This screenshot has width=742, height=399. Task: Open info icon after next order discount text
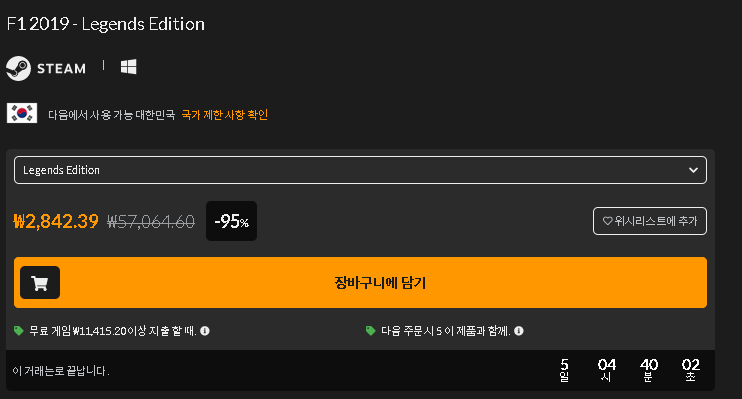click(519, 330)
